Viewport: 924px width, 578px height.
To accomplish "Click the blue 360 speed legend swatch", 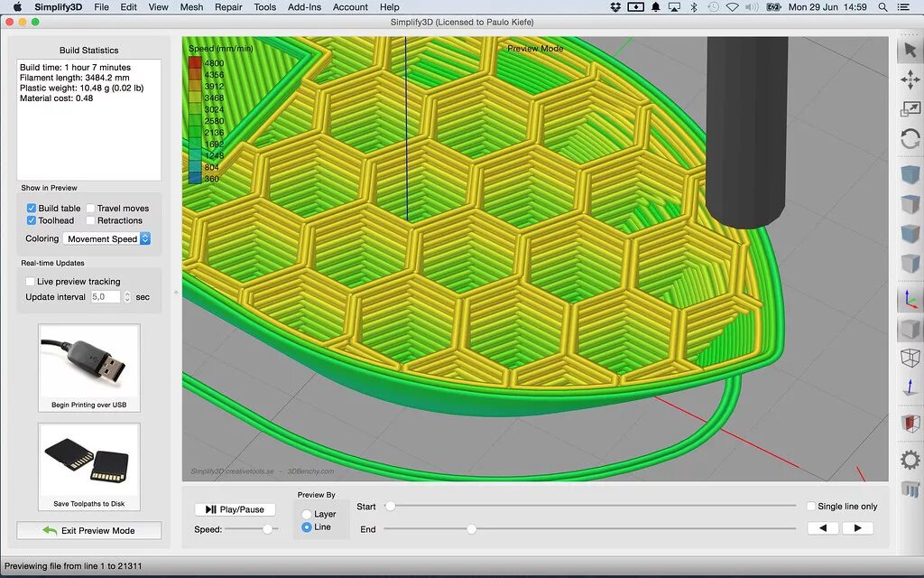I will (x=195, y=178).
